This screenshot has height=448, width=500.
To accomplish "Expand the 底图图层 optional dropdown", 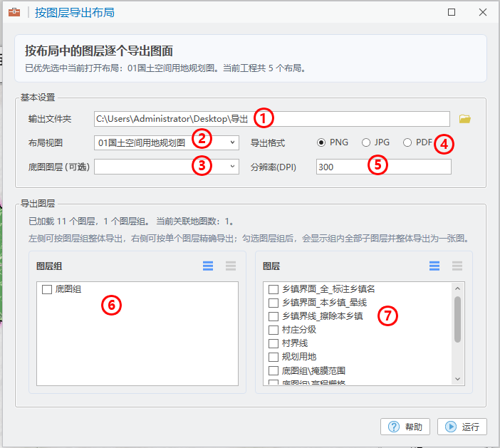I will click(x=167, y=166).
